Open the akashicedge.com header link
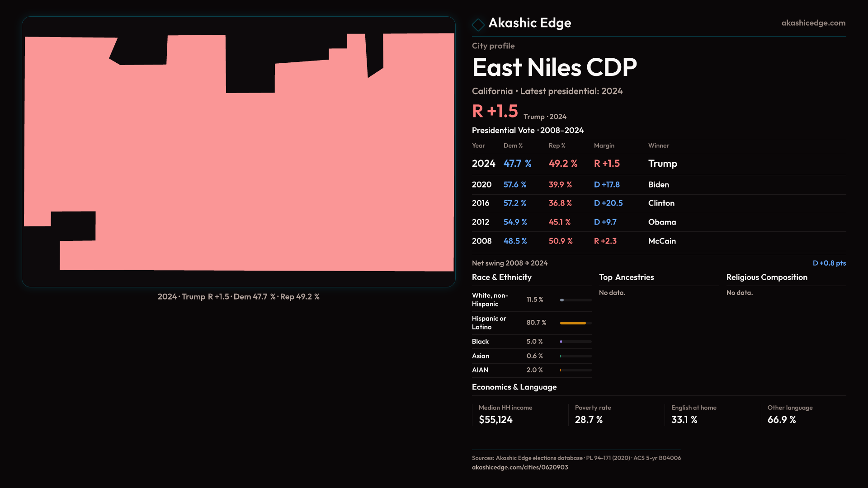 pos(813,23)
